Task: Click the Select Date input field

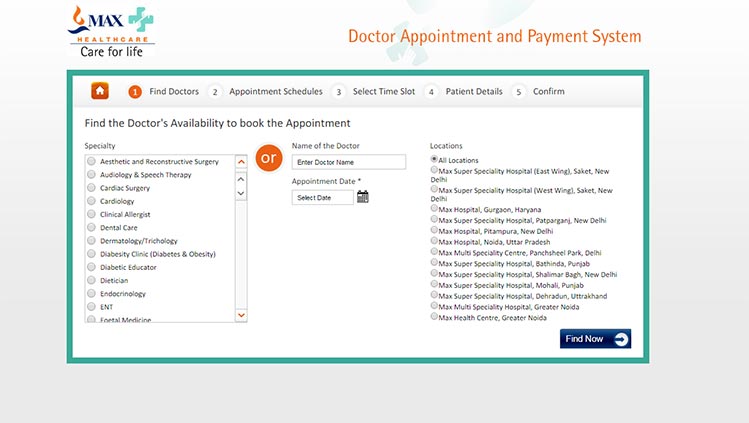Action: (x=322, y=197)
